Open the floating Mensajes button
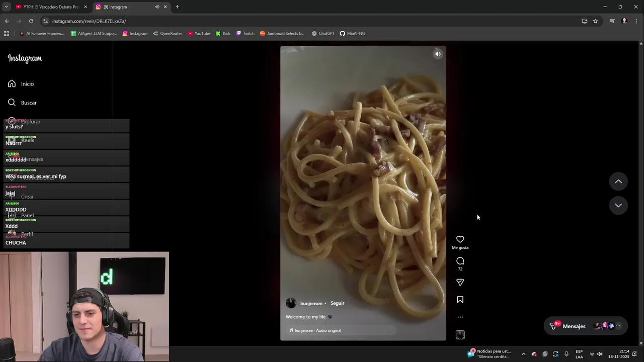Image resolution: width=644 pixels, height=362 pixels. tap(586, 326)
